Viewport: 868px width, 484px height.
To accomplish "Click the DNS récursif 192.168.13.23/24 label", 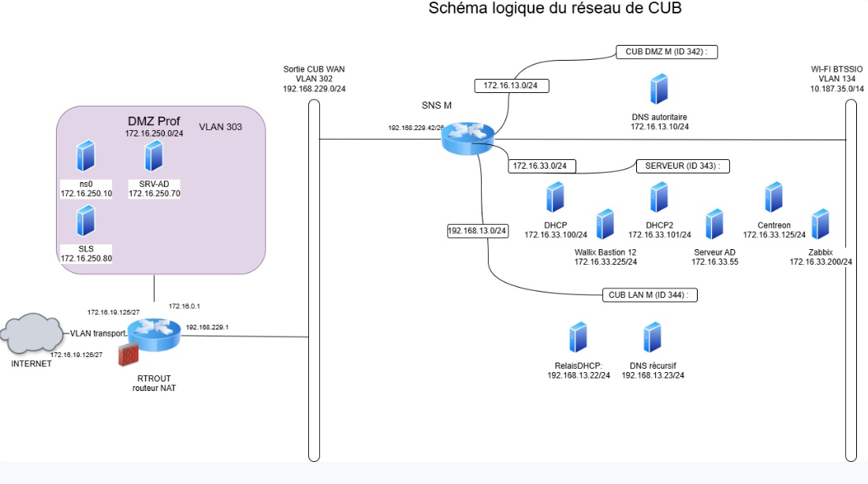I will tap(653, 370).
